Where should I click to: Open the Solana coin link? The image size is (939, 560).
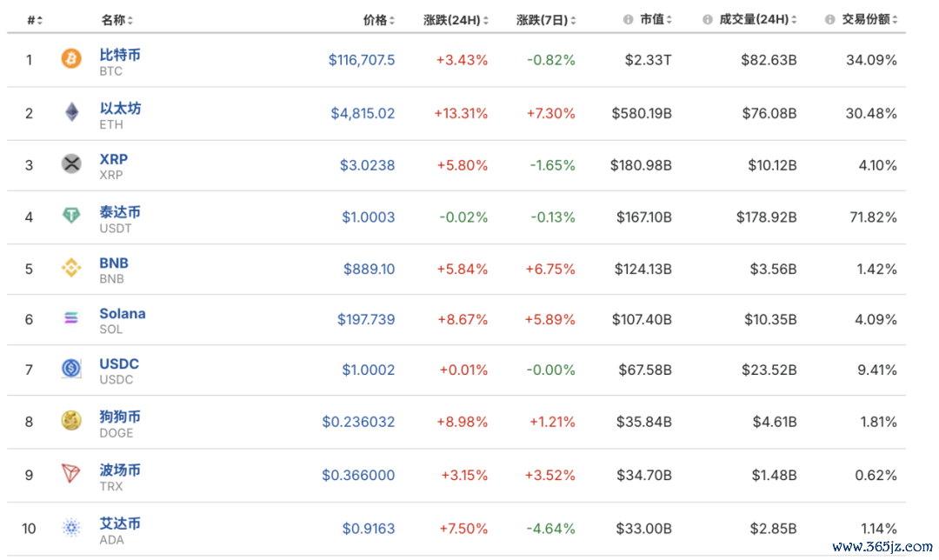point(123,313)
